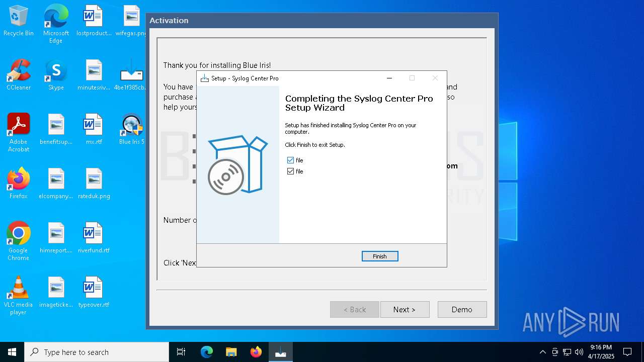644x362 pixels.
Task: Show hidden system tray icons
Action: click(x=542, y=352)
